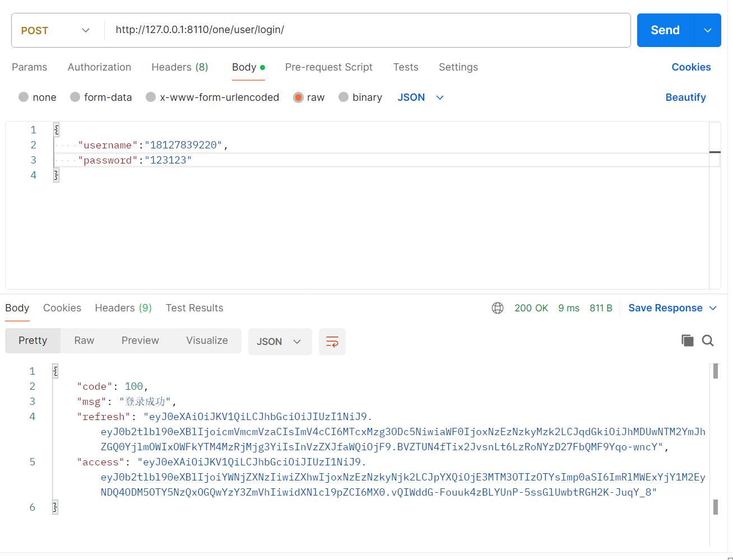Open the Authorization tab
The height and width of the screenshot is (560, 733).
[99, 67]
